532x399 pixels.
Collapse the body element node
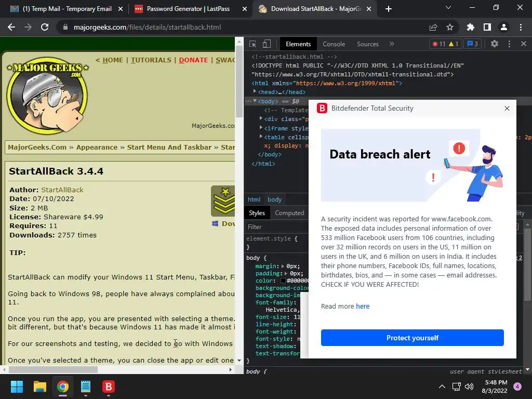pyautogui.click(x=255, y=101)
